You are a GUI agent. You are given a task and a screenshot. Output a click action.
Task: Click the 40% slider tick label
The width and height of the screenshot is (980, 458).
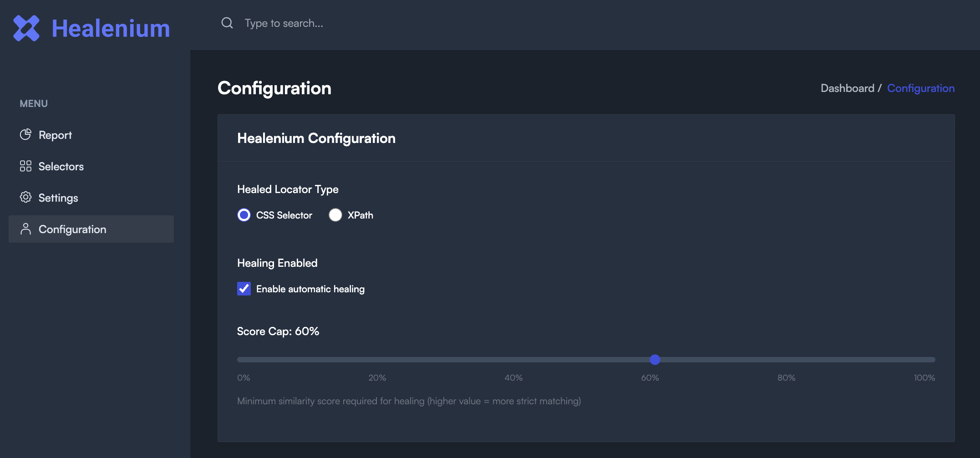coord(513,378)
